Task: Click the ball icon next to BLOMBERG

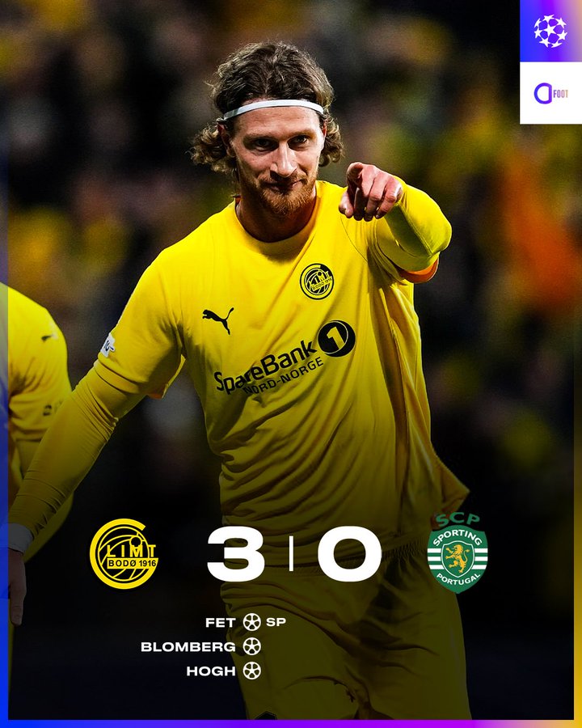Action: tap(251, 646)
